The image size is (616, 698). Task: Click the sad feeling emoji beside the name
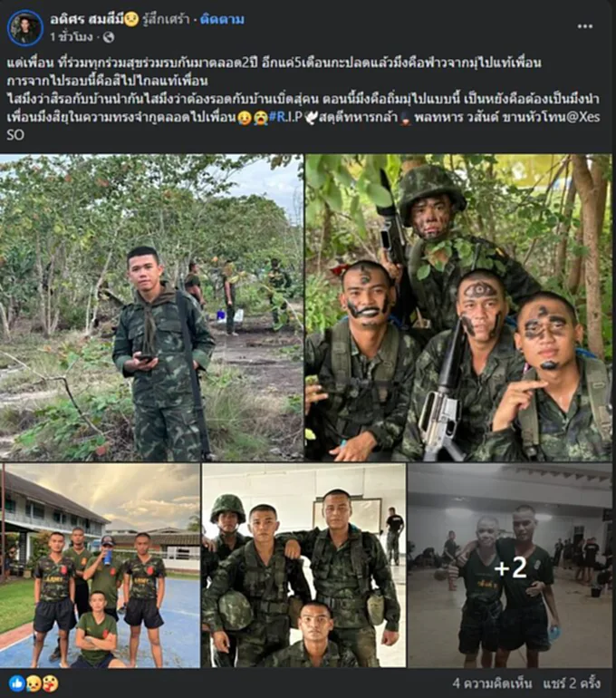131,19
